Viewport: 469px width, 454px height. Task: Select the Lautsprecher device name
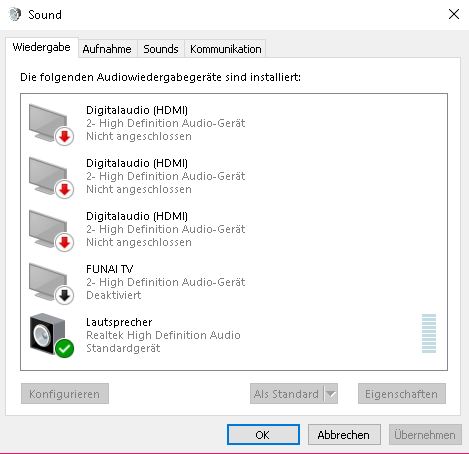click(x=119, y=322)
